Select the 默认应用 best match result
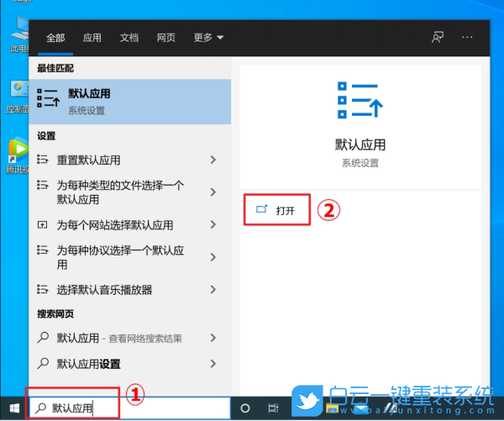This screenshot has width=504, height=421. [x=130, y=102]
